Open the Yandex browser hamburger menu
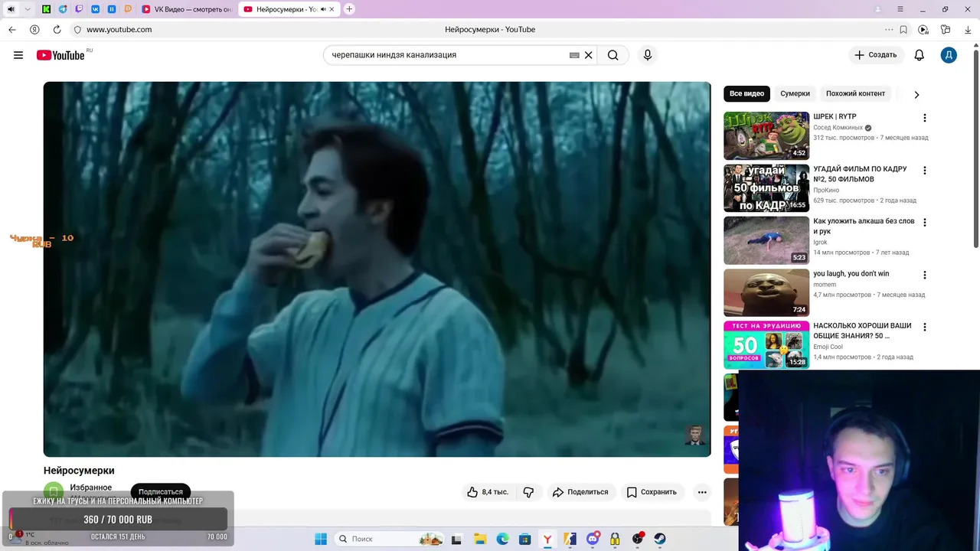 coord(900,9)
